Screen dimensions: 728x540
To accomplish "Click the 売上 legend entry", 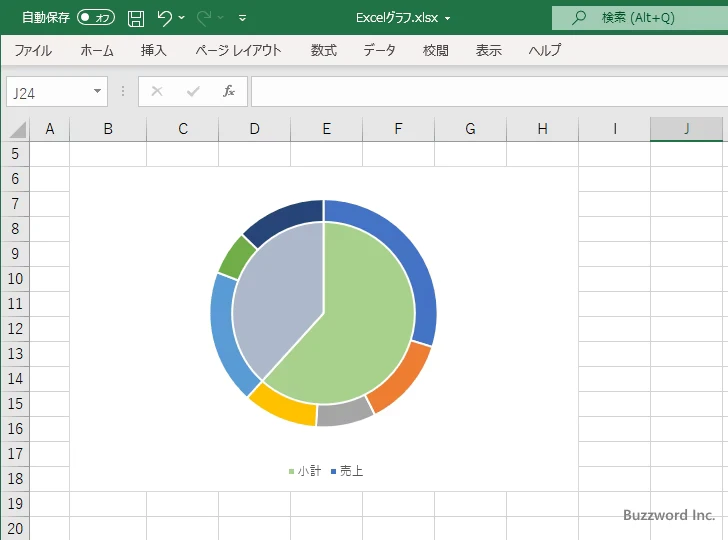I will [x=347, y=471].
